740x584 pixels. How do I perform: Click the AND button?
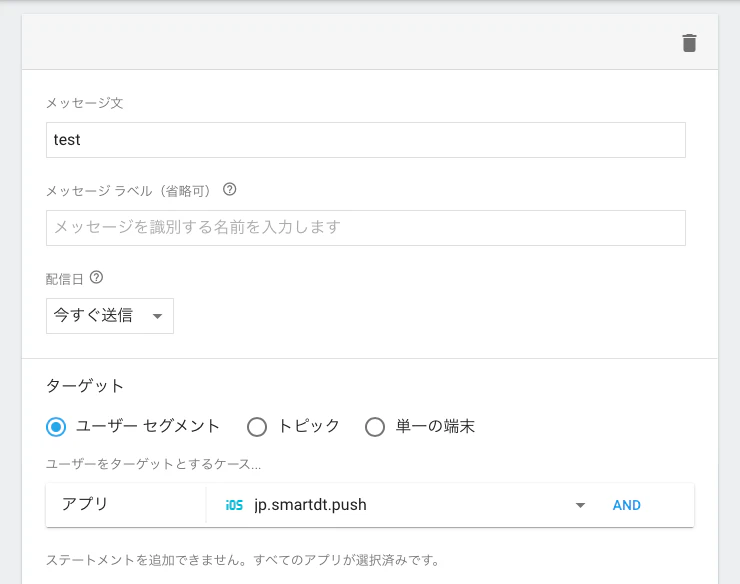click(626, 505)
